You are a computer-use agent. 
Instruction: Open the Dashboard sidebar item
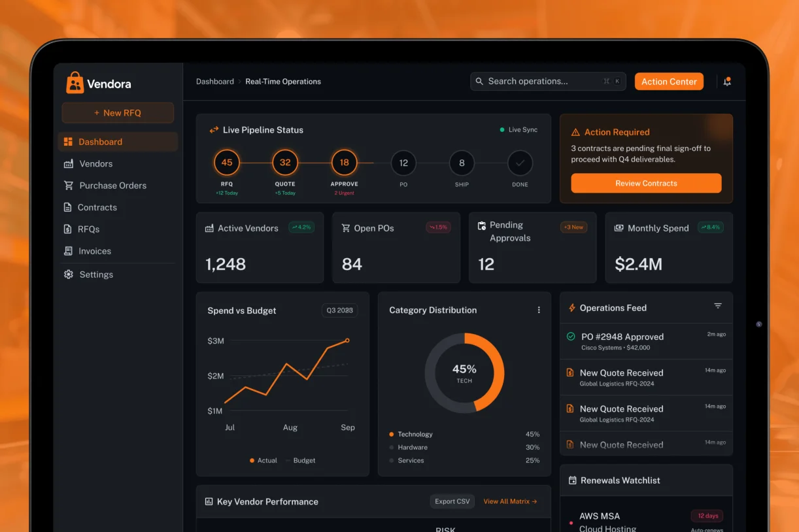(118, 142)
